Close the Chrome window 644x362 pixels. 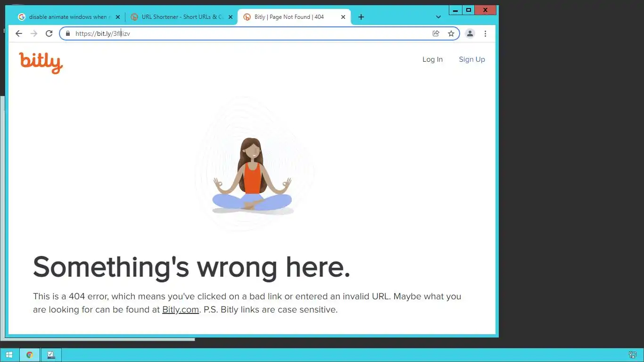485,10
